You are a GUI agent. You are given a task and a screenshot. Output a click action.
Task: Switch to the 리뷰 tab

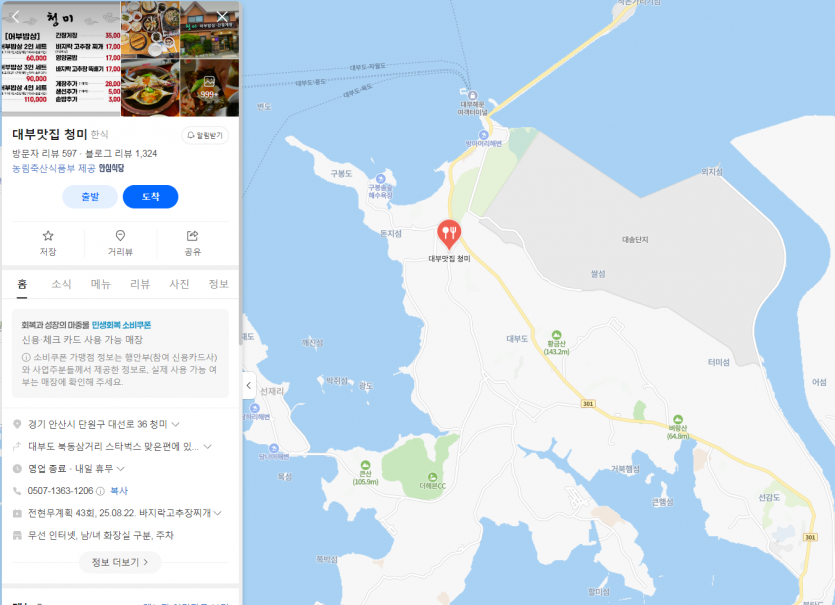click(140, 284)
